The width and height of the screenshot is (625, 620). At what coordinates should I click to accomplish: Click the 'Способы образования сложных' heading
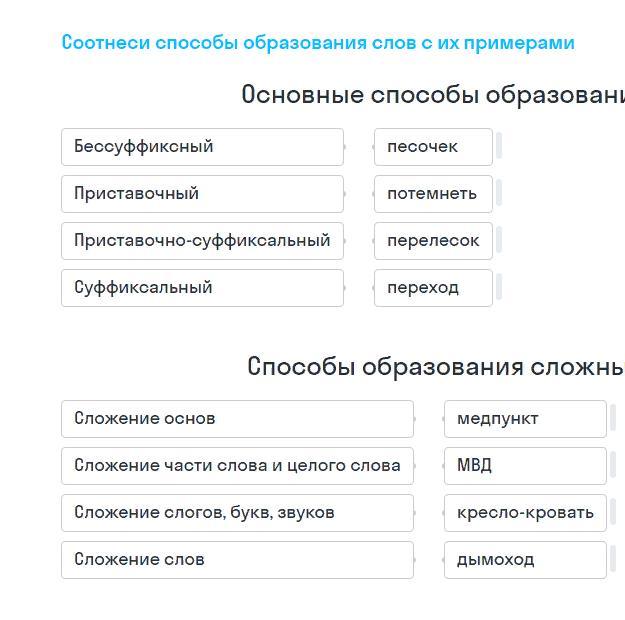coord(435,367)
